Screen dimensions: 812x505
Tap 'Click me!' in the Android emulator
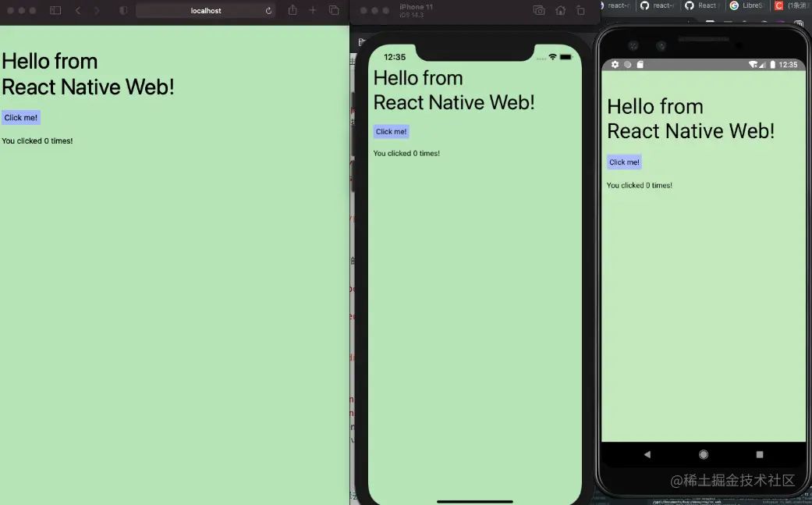pyautogui.click(x=624, y=162)
